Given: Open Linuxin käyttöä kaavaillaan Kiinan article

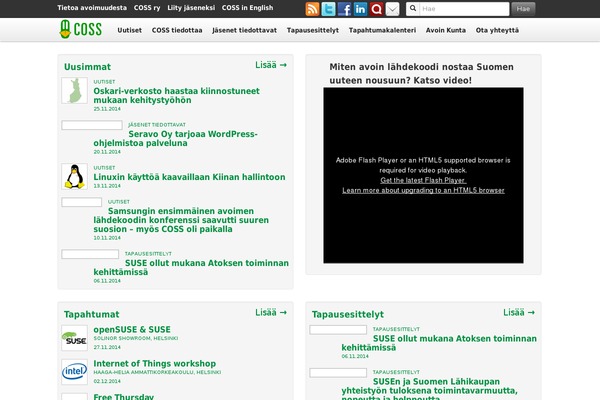Looking at the screenshot, I should [189, 177].
